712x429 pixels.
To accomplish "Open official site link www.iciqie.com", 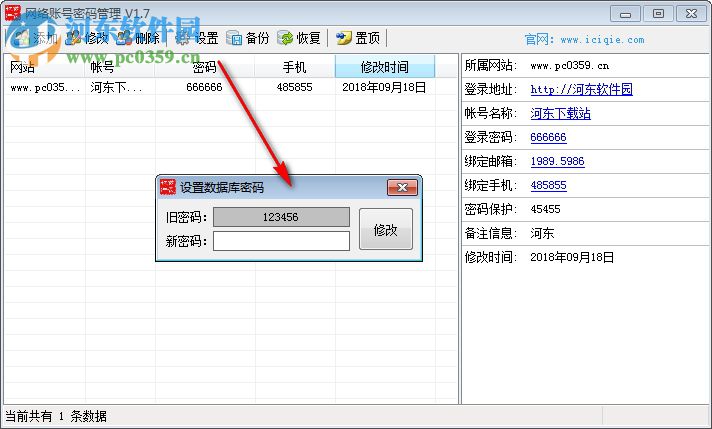I will (602, 39).
